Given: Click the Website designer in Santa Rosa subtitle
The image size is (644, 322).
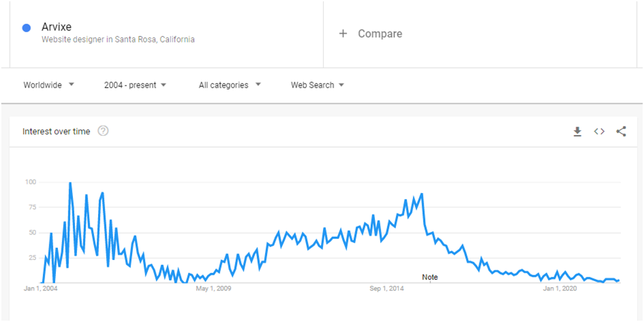Looking at the screenshot, I should 118,40.
